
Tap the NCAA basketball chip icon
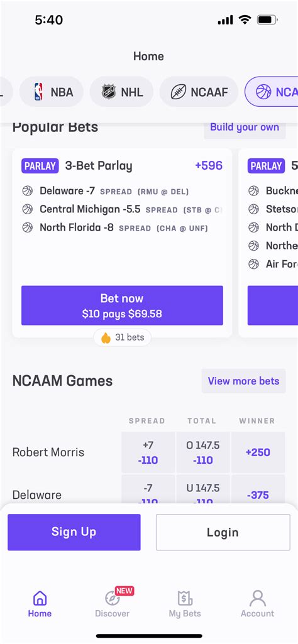pos(263,92)
